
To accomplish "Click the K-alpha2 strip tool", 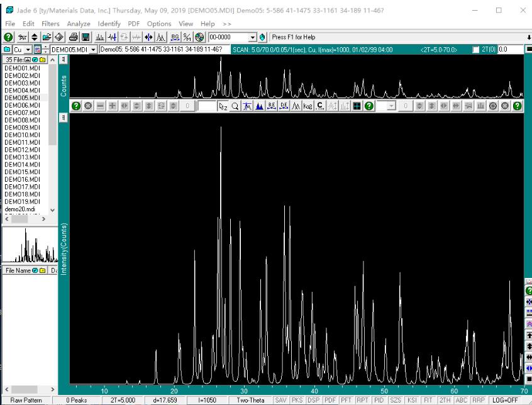I will point(308,106).
